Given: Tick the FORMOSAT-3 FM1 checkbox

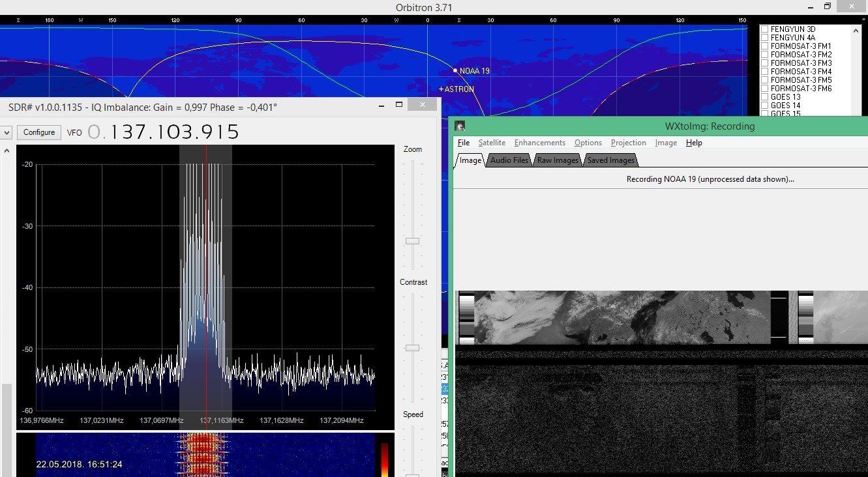Looking at the screenshot, I should click(765, 46).
